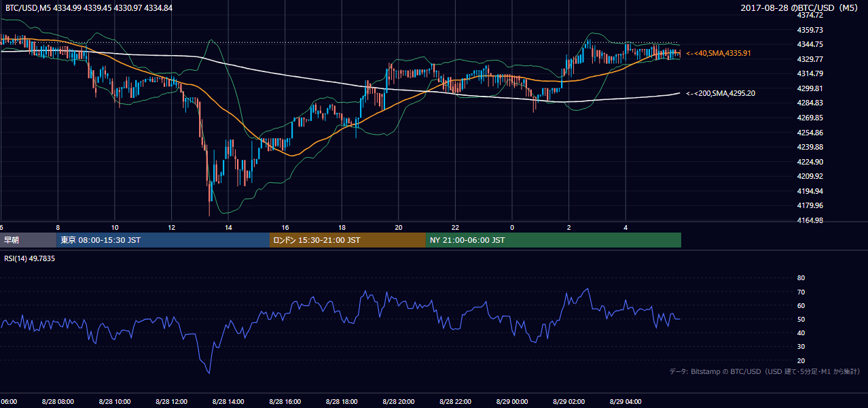
Task: Click the '8/28 20:00' date label
Action: click(x=399, y=402)
